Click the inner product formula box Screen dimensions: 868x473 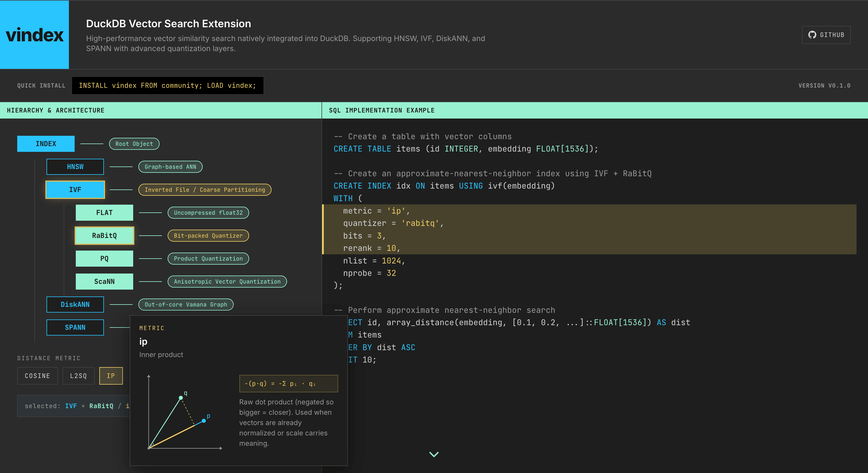coord(288,383)
